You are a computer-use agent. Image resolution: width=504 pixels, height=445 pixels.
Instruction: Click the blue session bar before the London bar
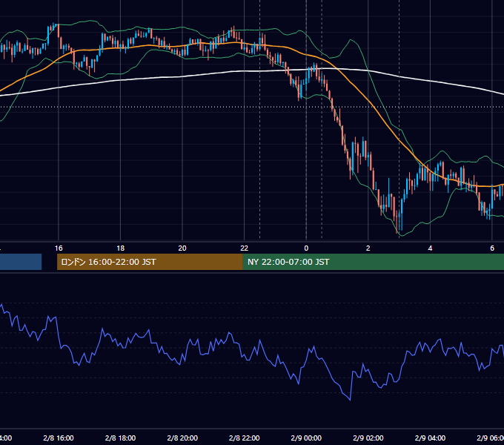coord(21,262)
